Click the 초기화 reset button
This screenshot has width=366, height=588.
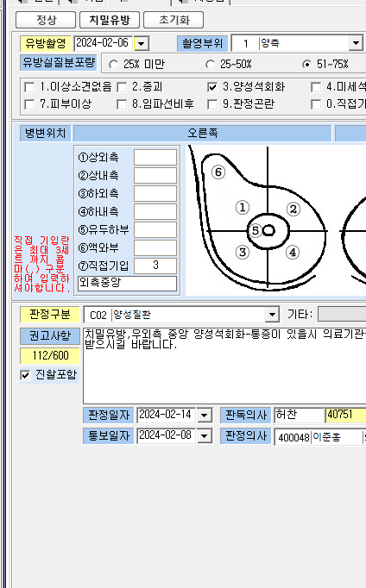pyautogui.click(x=174, y=20)
